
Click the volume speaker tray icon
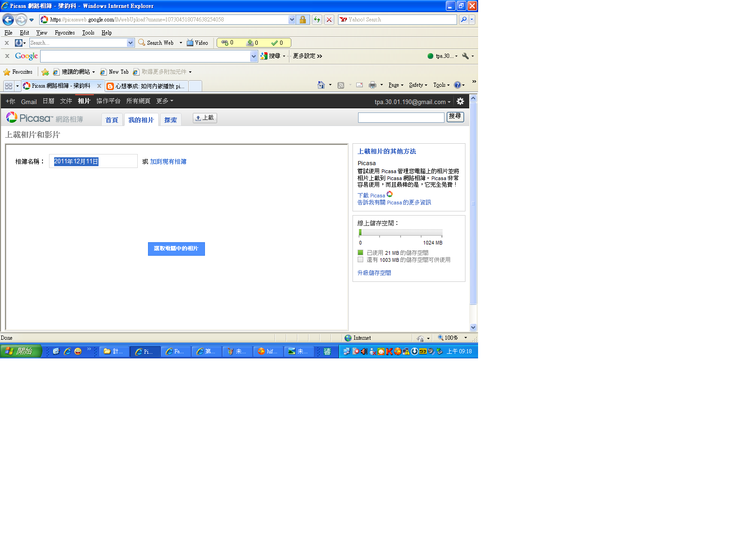[x=364, y=351]
